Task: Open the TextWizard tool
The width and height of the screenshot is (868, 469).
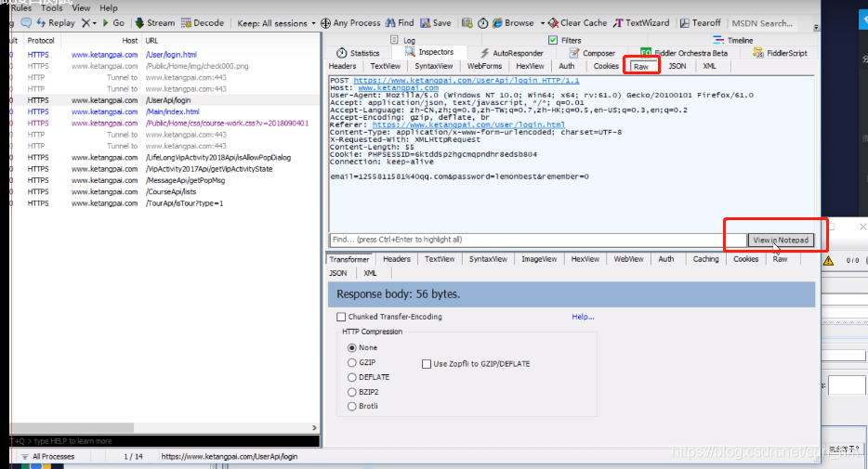Action: (x=641, y=22)
